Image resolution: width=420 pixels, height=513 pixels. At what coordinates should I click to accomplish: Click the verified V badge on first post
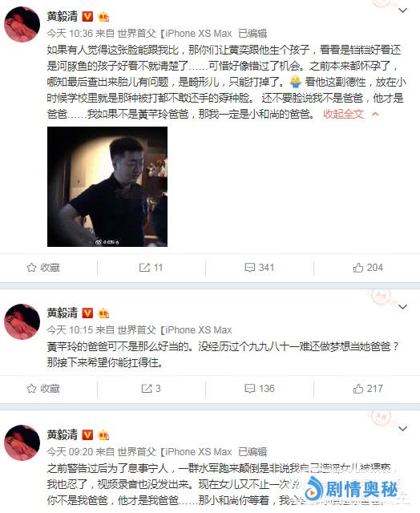[87, 16]
